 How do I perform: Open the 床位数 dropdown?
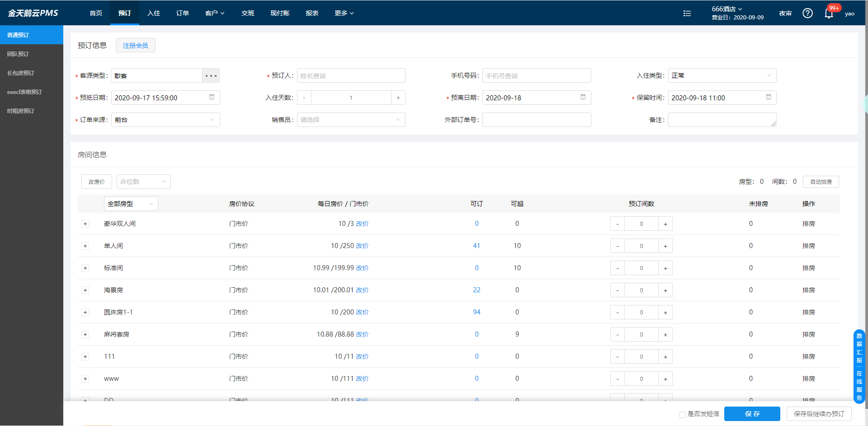pyautogui.click(x=143, y=182)
